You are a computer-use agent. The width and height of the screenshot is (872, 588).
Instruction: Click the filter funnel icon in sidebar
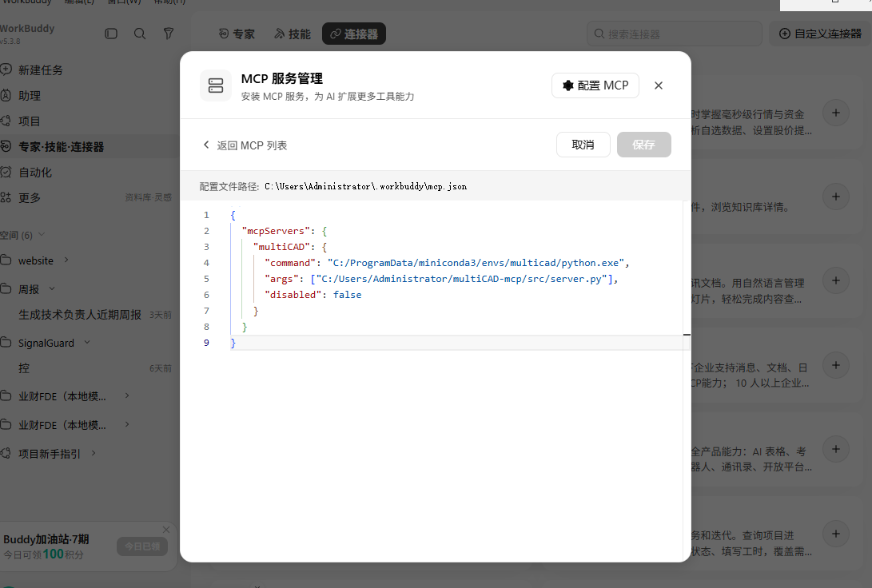click(x=169, y=34)
